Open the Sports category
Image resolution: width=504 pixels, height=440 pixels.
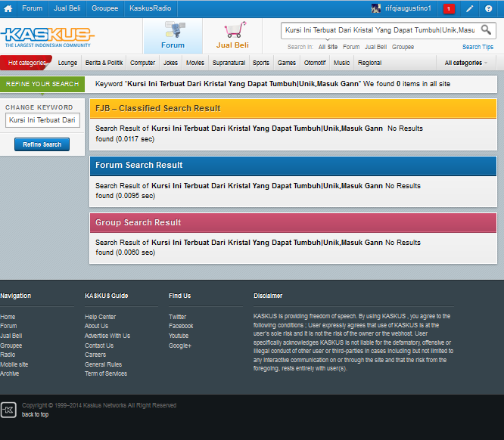coord(260,63)
